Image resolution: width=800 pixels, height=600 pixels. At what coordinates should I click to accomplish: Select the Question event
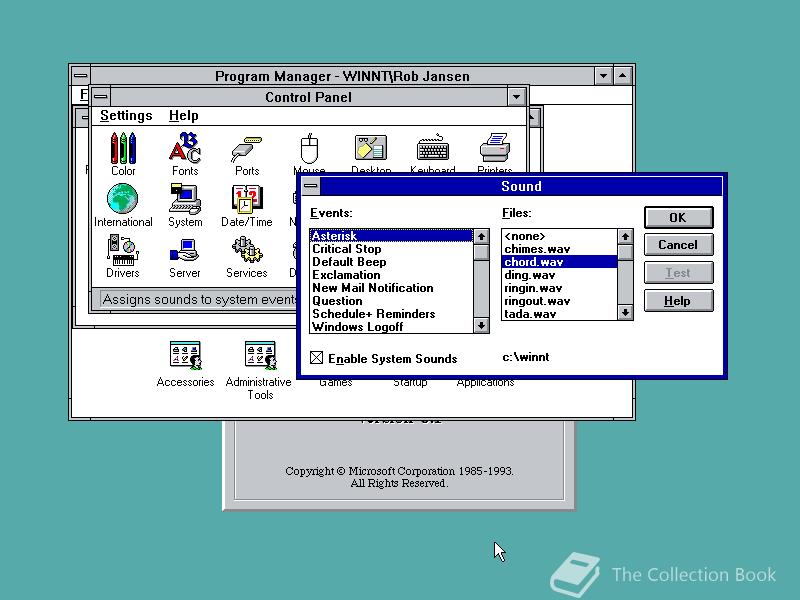(391, 301)
